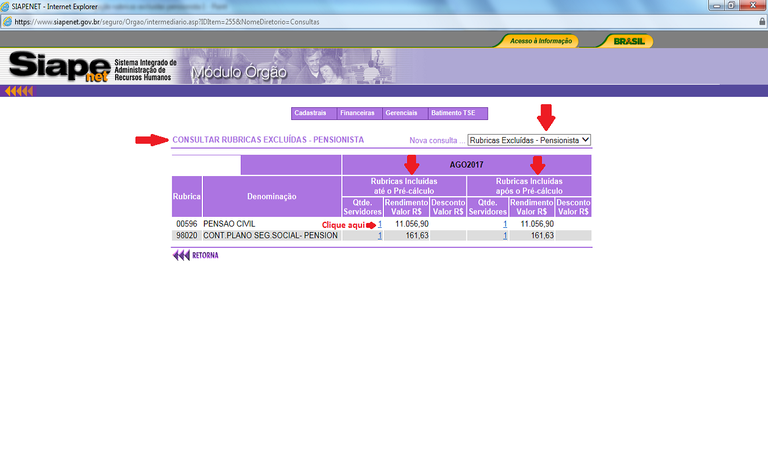Click the SiapeNet logo
768x463 pixels.
point(60,65)
